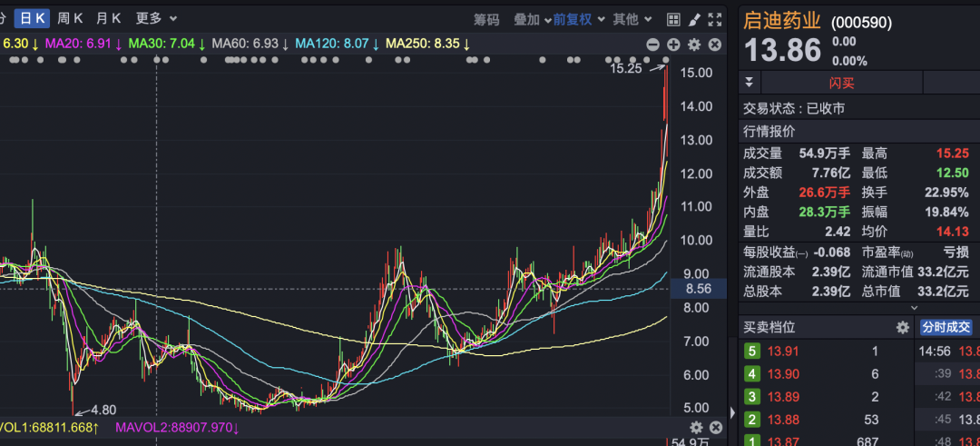Open 买卖档位 settings gear
The width and height of the screenshot is (980, 446).
902,327
